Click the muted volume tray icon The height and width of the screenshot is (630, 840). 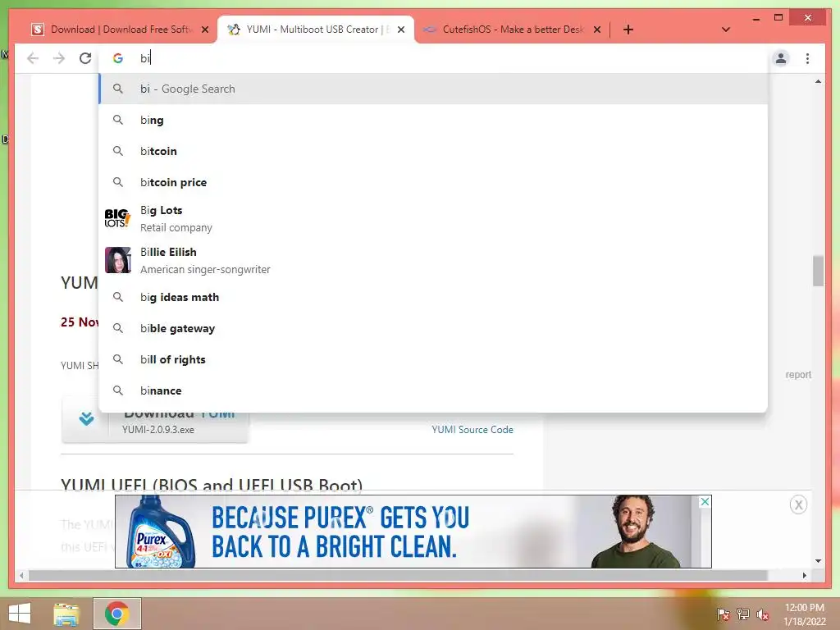click(763, 614)
